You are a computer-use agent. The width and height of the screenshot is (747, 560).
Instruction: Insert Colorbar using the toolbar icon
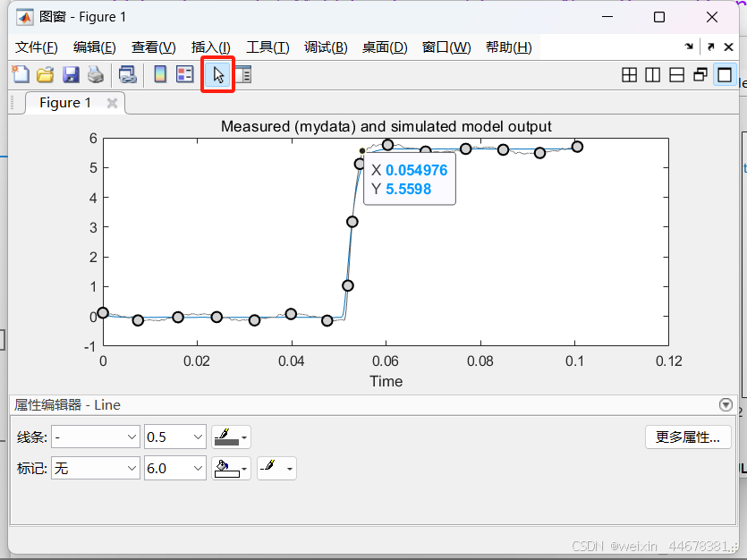(160, 75)
